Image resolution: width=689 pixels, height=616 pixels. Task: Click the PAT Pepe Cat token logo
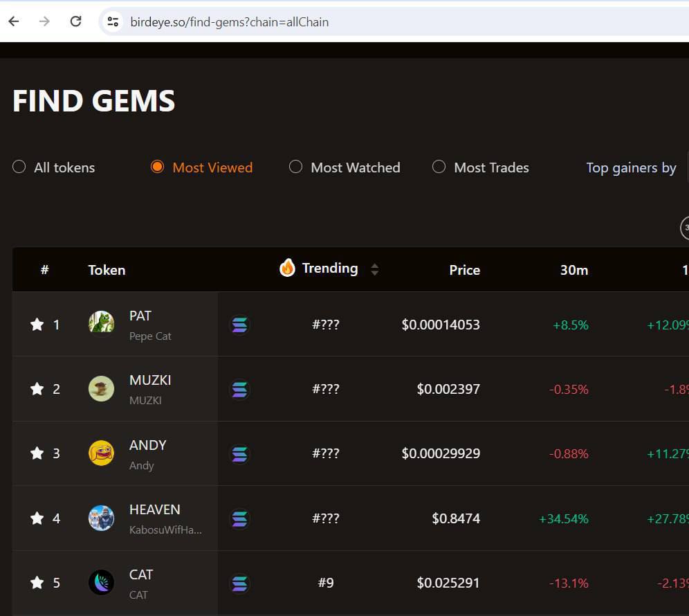[102, 323]
